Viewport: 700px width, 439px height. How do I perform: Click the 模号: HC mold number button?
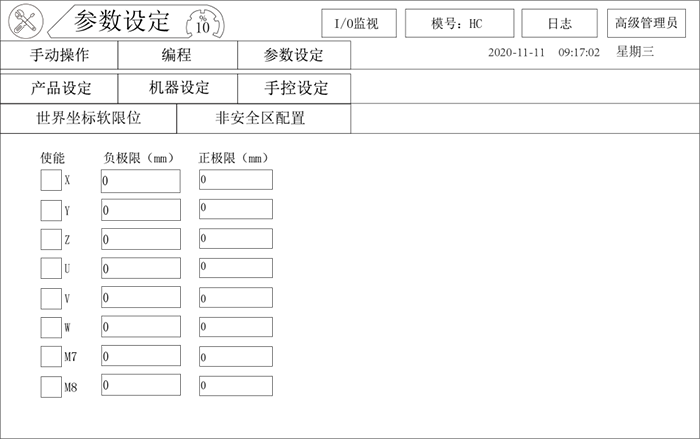pyautogui.click(x=459, y=23)
